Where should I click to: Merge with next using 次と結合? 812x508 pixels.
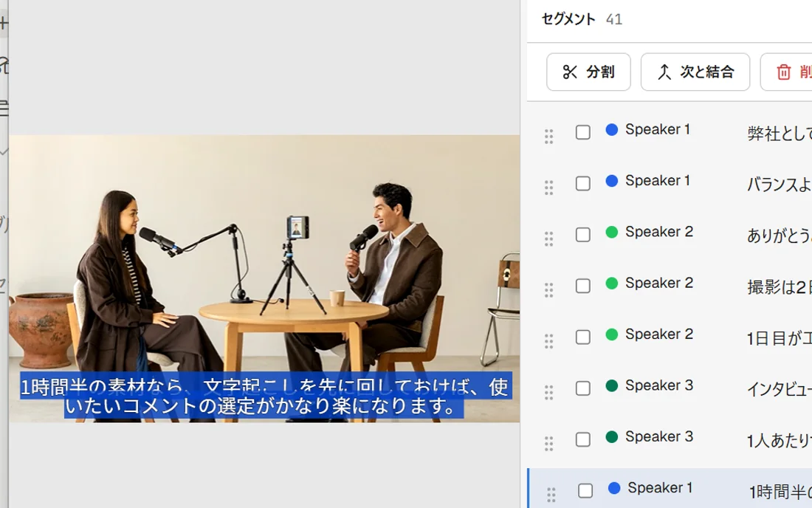pos(695,72)
